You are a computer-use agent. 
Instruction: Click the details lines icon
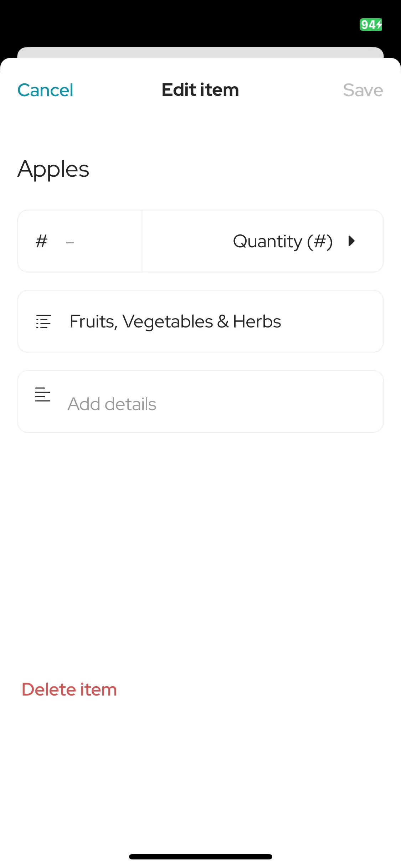[43, 394]
